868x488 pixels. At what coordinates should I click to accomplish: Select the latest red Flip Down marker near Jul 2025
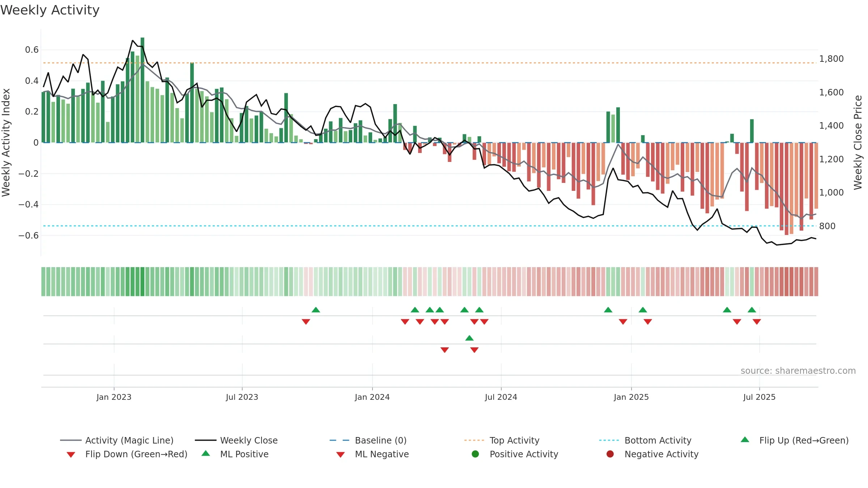(757, 322)
